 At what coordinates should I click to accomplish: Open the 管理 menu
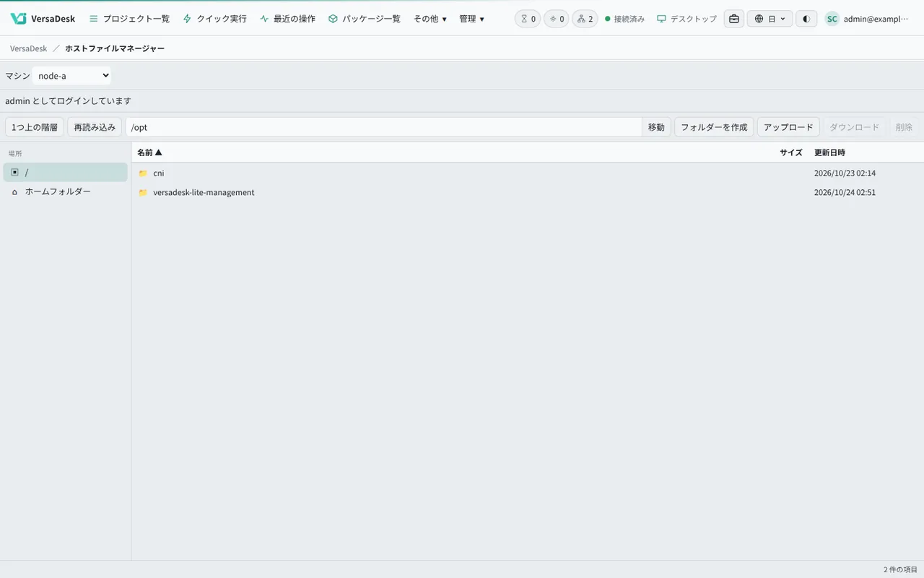click(x=472, y=19)
